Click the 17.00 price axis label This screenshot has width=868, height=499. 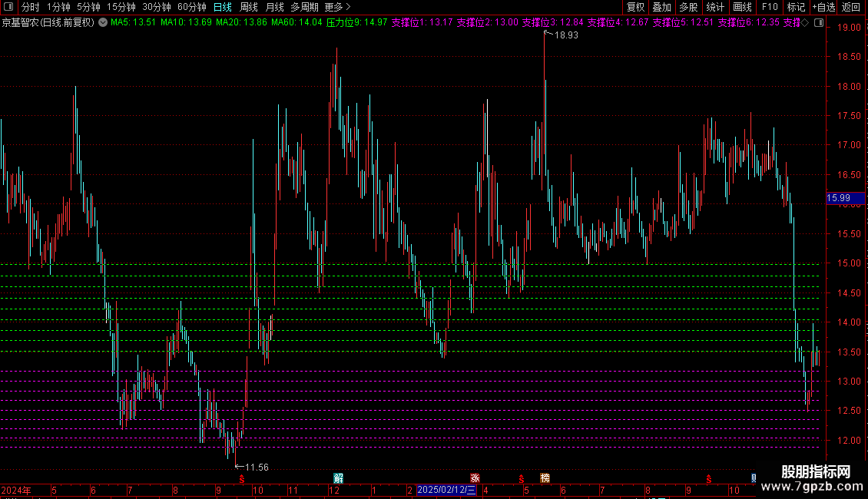tap(849, 145)
